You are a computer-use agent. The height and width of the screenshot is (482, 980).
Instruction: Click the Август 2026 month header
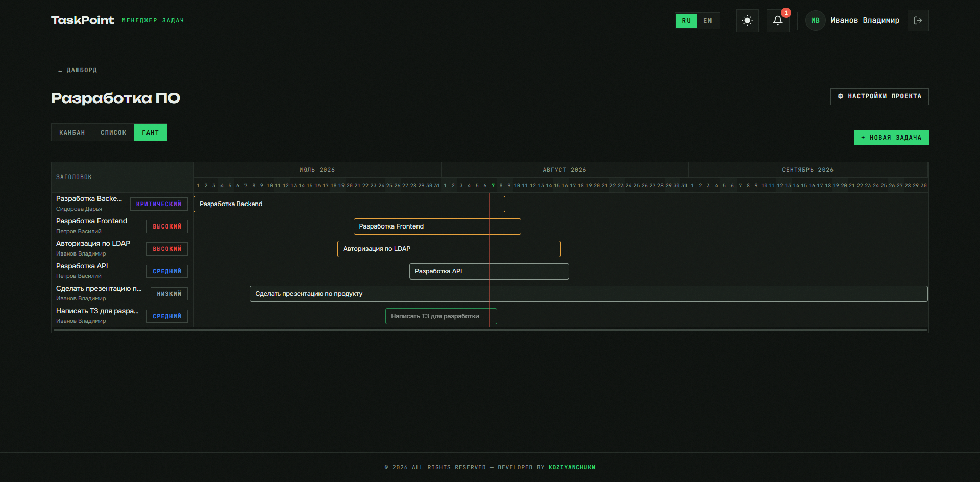click(x=565, y=170)
